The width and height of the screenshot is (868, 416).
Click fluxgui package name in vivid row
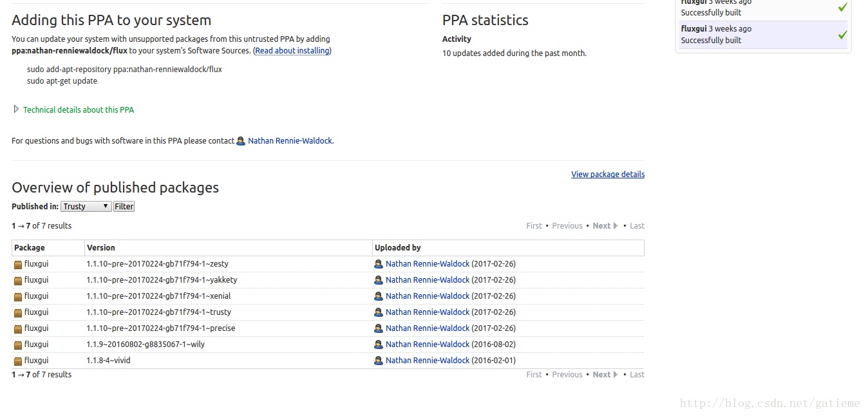coord(36,361)
